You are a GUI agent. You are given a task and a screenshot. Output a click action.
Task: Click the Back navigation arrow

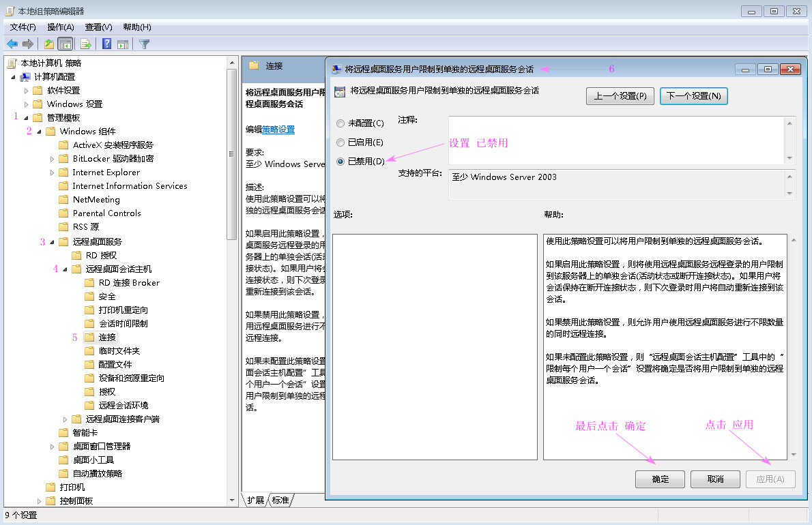tap(12, 43)
